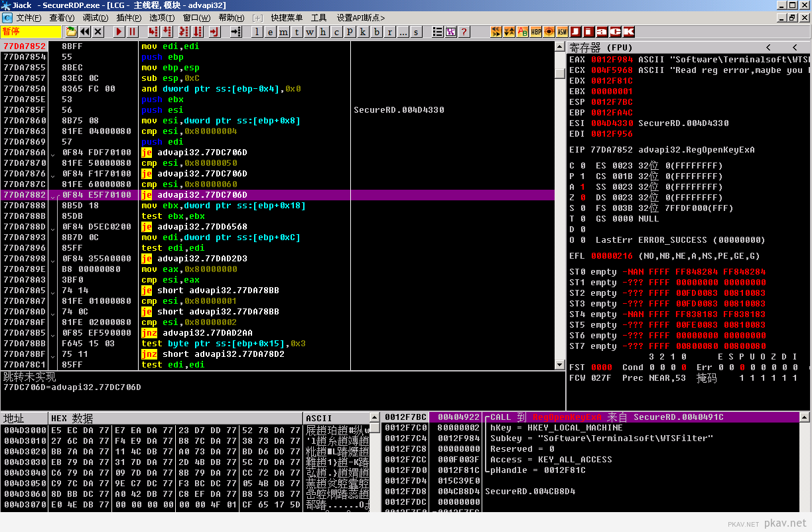Open the 工具 menu

tap(318, 18)
